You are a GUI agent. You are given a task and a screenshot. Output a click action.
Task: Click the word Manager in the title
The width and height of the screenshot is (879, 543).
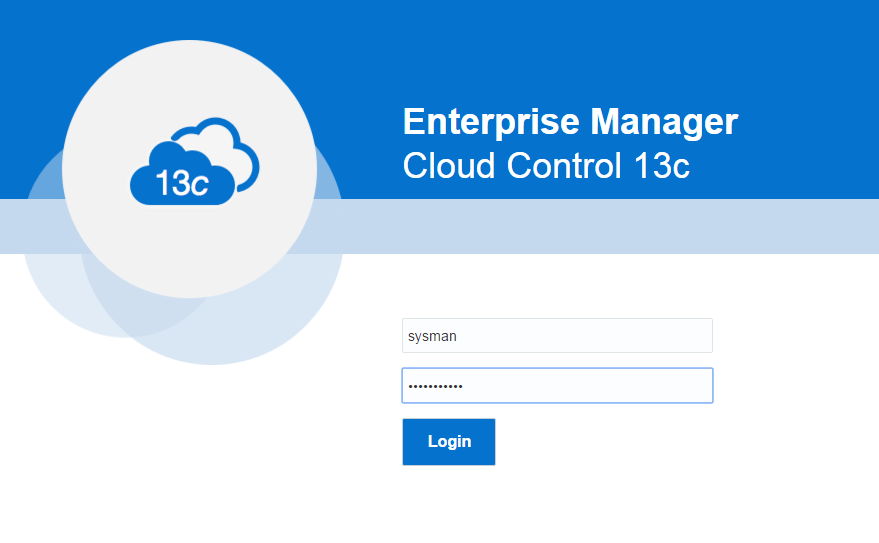click(x=664, y=121)
